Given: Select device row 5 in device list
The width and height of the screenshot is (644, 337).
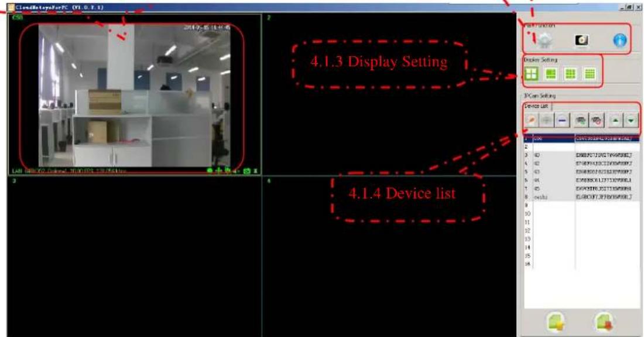Looking at the screenshot, I should [581, 171].
